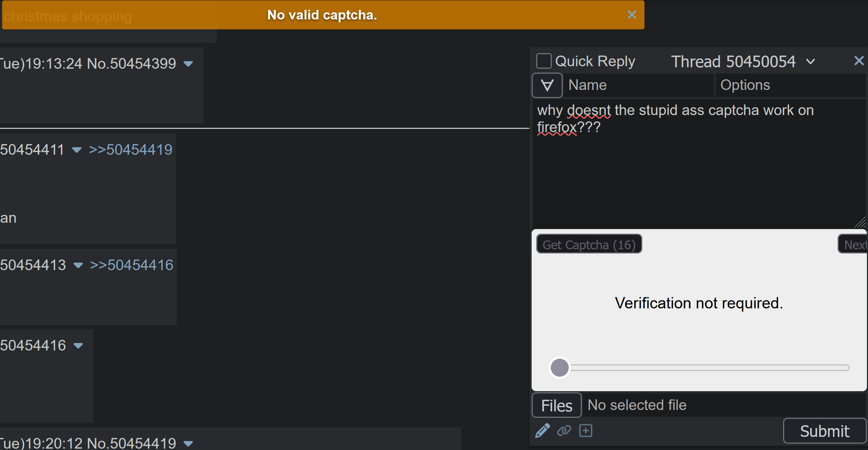
Task: Open post menu arrow for 50454411
Action: pos(77,150)
